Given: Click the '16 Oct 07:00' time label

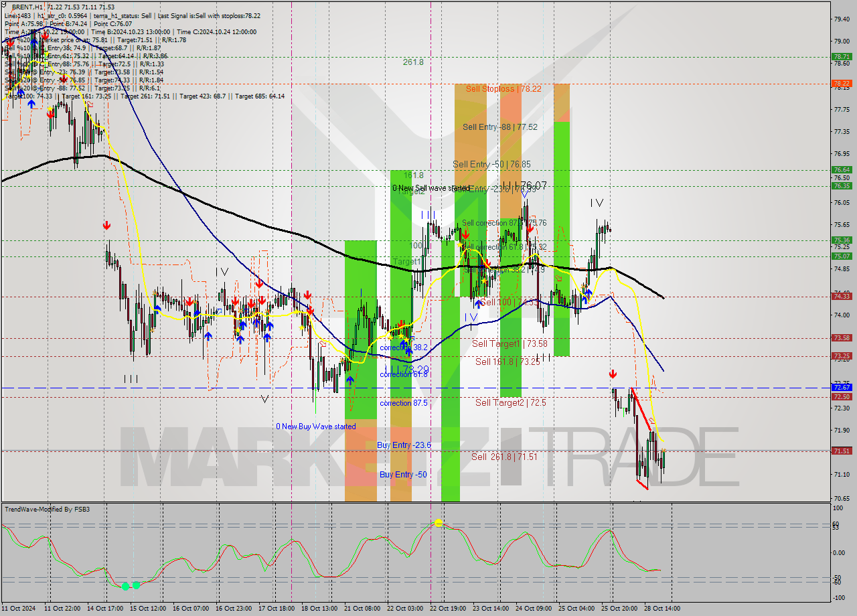Looking at the screenshot, I should (190, 608).
